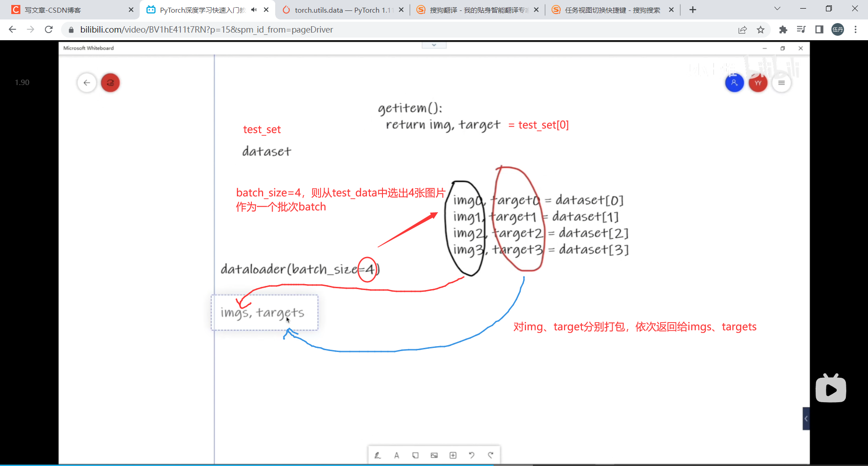Open the share page icon in the address bar

742,30
